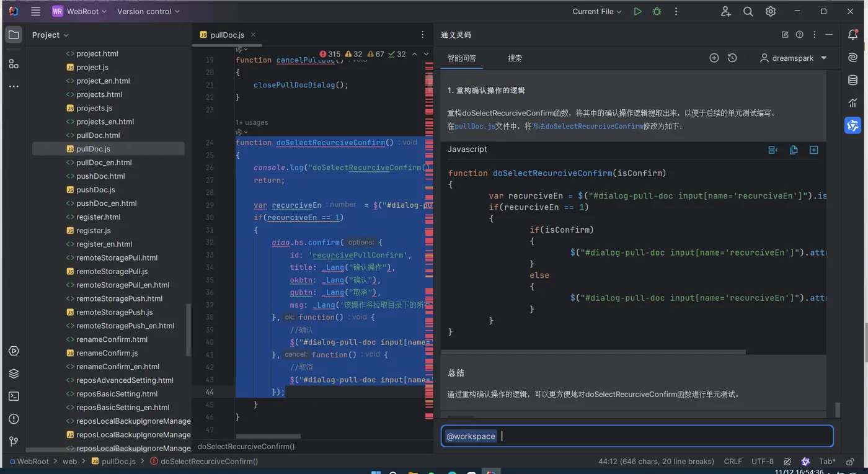Image resolution: width=868 pixels, height=474 pixels.
Task: Click the 44:12 caret position indicator
Action: click(x=657, y=462)
